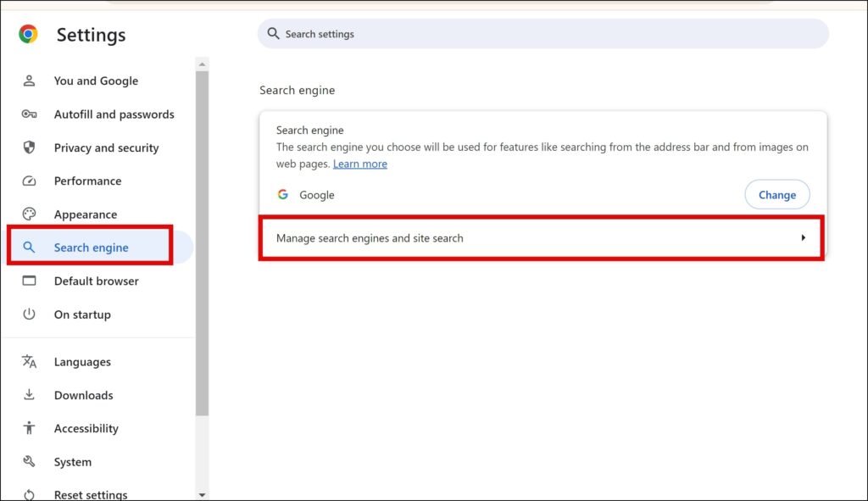Click the Autofill and passwords key icon

[29, 114]
